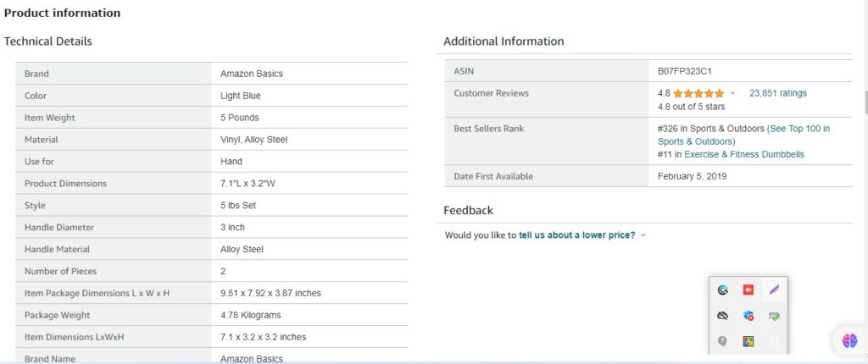The width and height of the screenshot is (868, 364).
Task: Select the ASIN value B07FP323C1
Action: click(684, 71)
